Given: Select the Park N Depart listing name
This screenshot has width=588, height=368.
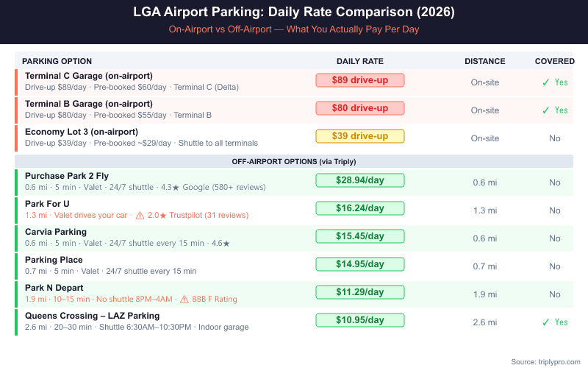Looking at the screenshot, I should pos(54,288).
